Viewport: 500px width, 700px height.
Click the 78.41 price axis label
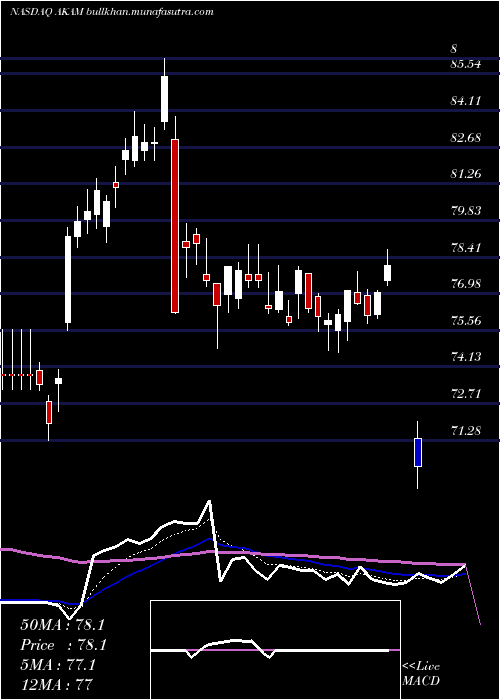(466, 247)
